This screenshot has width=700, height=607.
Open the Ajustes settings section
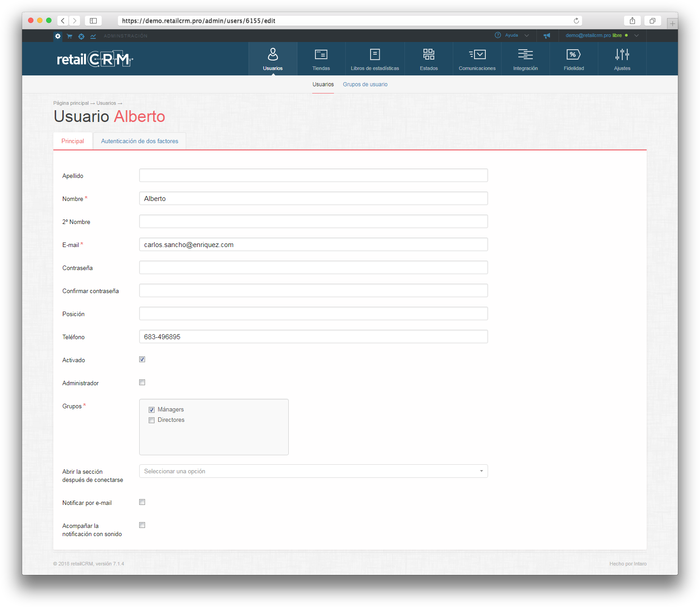click(622, 59)
